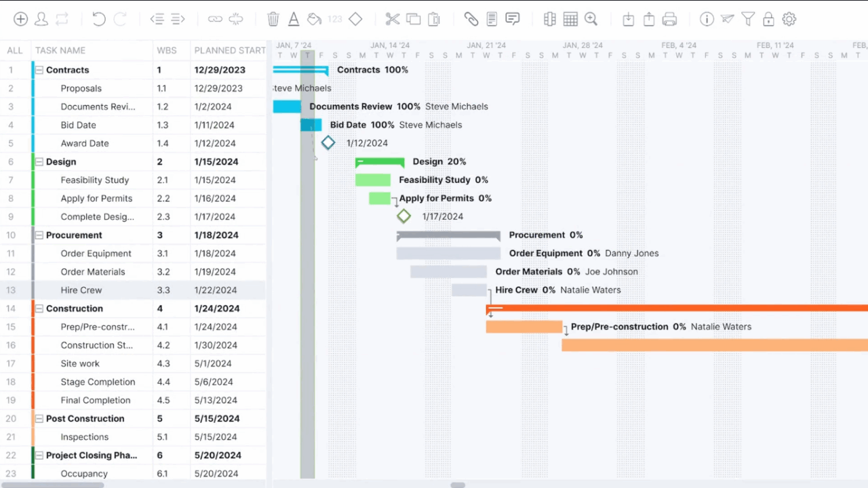Collapse the Project Closing Phase group
The height and width of the screenshot is (488, 868).
(39, 455)
